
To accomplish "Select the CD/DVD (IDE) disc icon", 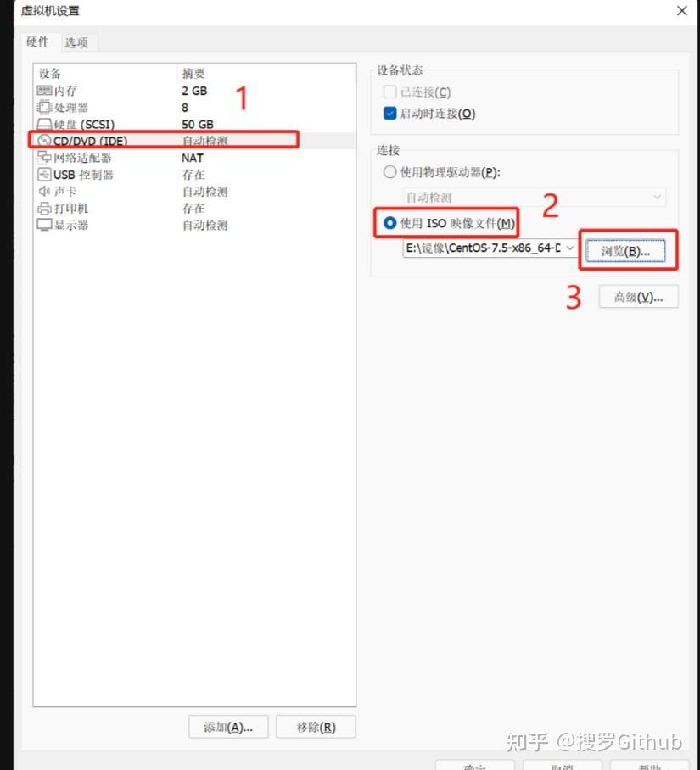I will (44, 141).
